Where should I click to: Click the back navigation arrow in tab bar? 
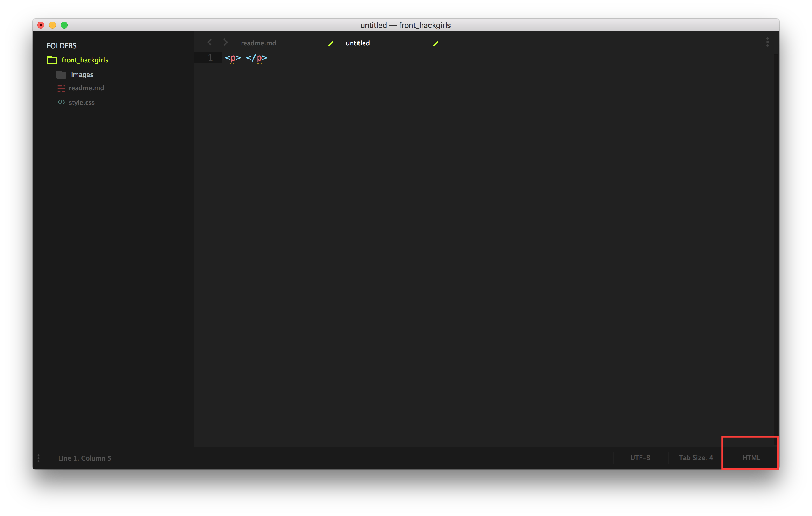(209, 42)
